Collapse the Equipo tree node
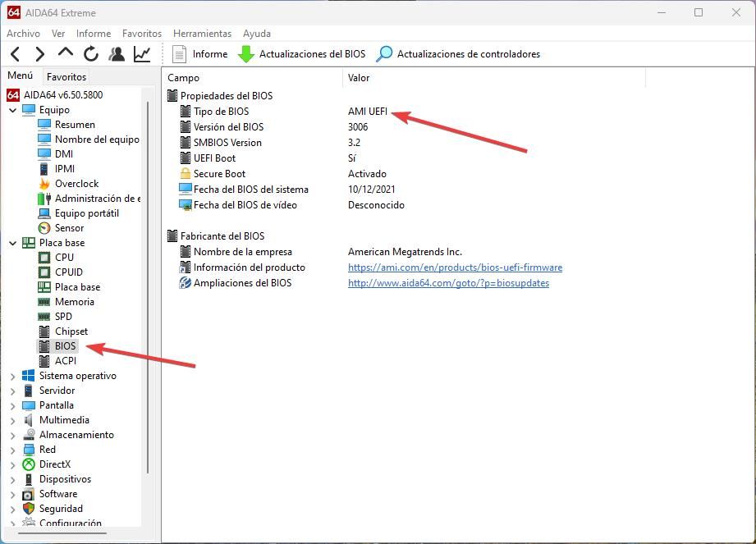 point(13,110)
